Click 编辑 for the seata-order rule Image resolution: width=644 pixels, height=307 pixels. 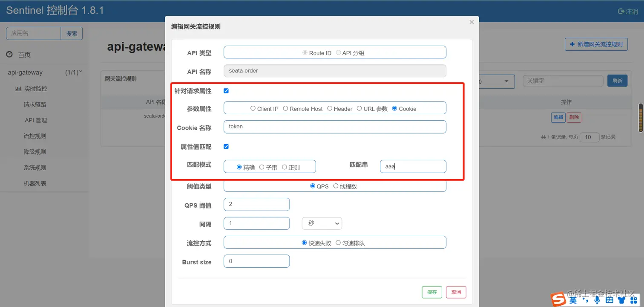[558, 117]
